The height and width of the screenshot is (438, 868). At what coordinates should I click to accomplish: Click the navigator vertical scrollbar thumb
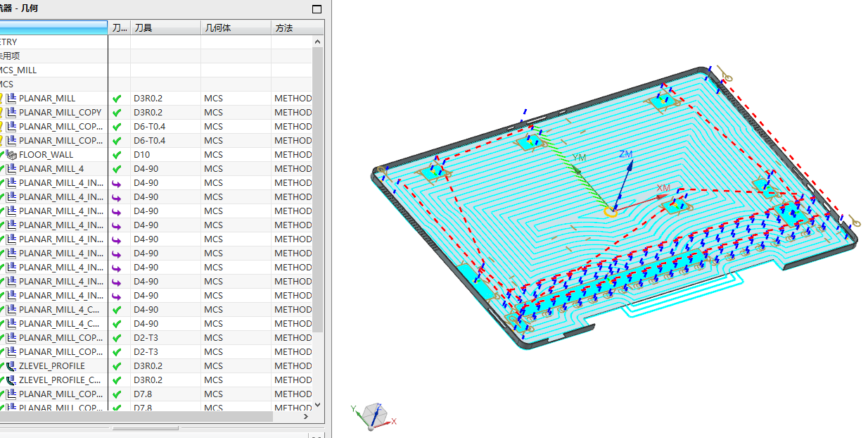tap(318, 190)
